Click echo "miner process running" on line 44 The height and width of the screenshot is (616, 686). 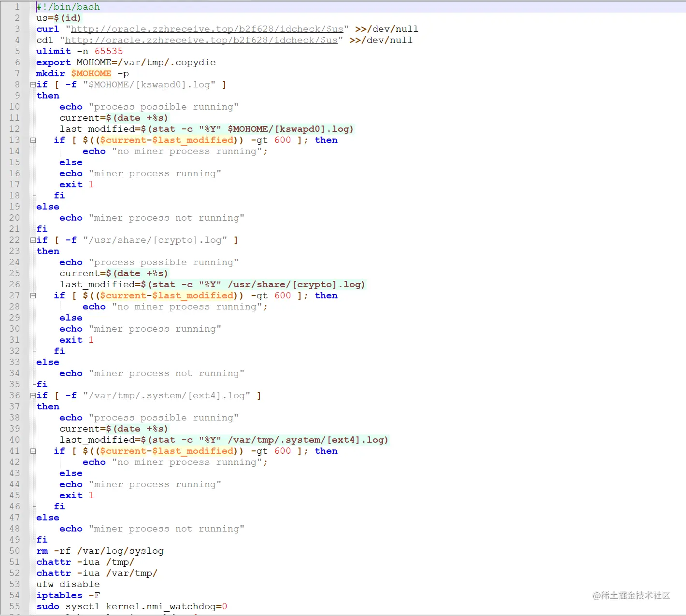pyautogui.click(x=141, y=484)
